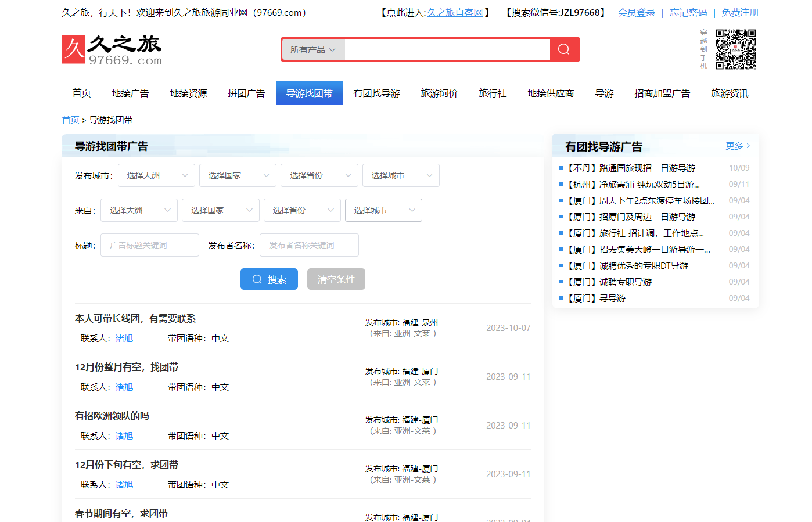Open ad 有招欧洲领队的吗

pos(112,416)
